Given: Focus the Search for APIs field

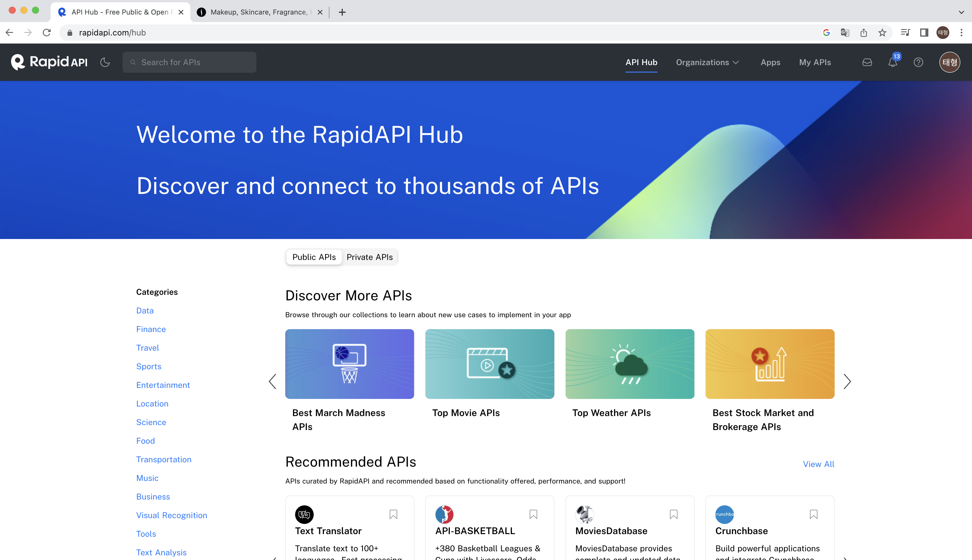Looking at the screenshot, I should 189,62.
